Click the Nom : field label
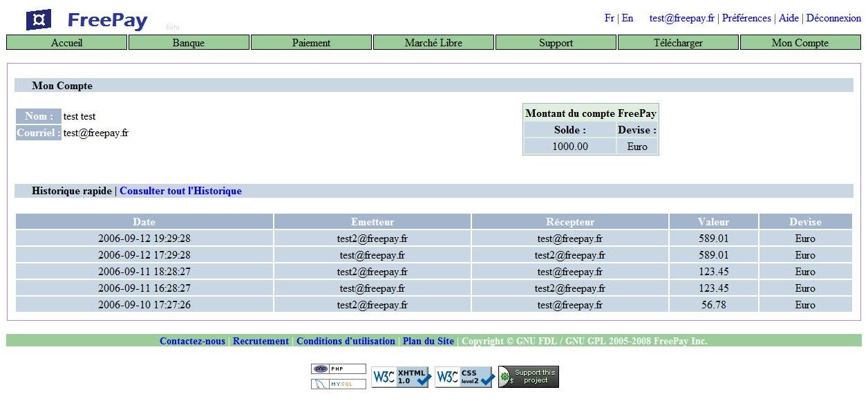This screenshot has width=868, height=401. tap(39, 116)
